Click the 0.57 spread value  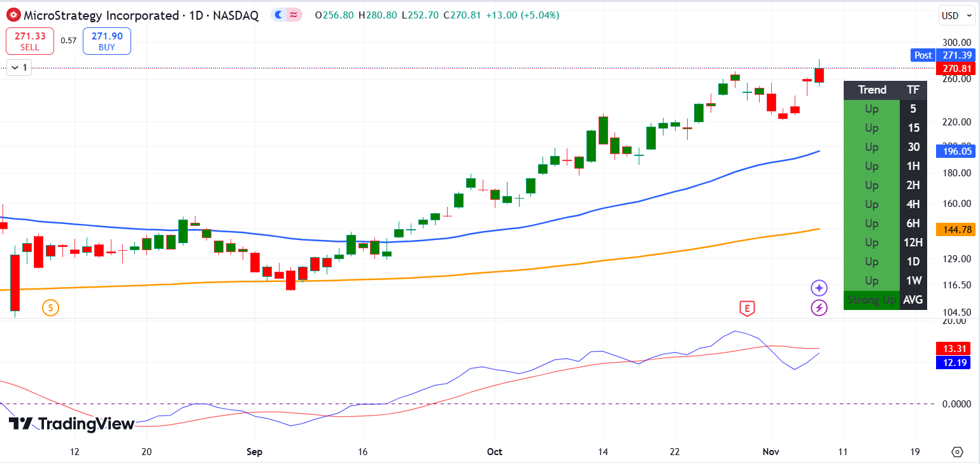coord(69,41)
